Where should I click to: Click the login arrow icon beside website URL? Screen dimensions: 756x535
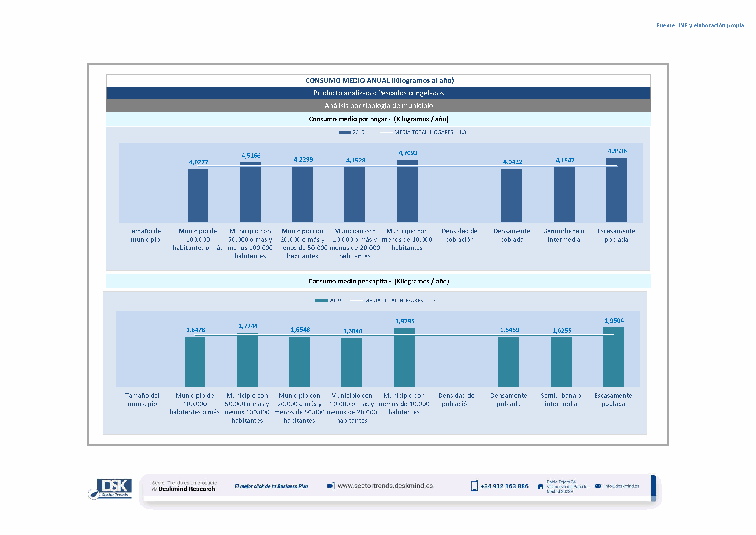(x=331, y=486)
